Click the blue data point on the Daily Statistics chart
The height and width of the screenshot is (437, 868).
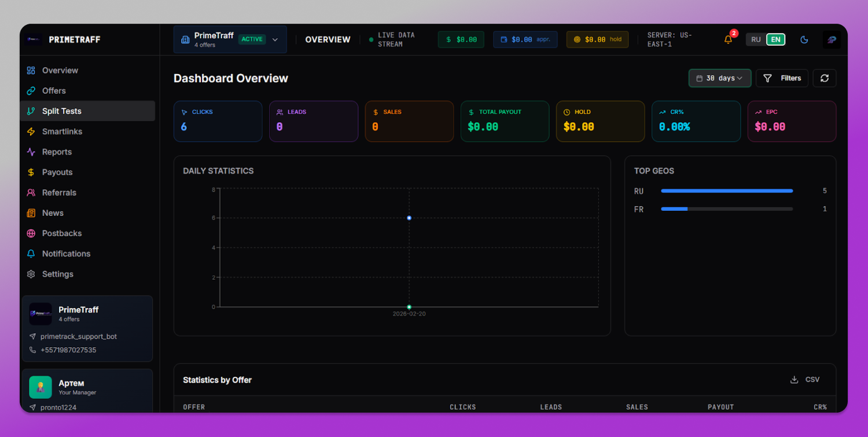coord(409,218)
